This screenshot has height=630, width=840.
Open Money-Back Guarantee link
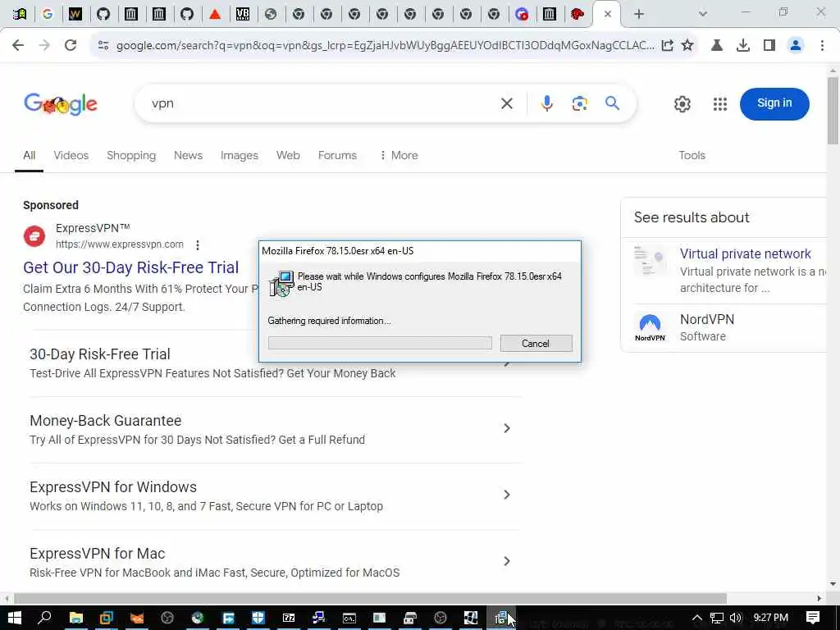[x=106, y=421]
